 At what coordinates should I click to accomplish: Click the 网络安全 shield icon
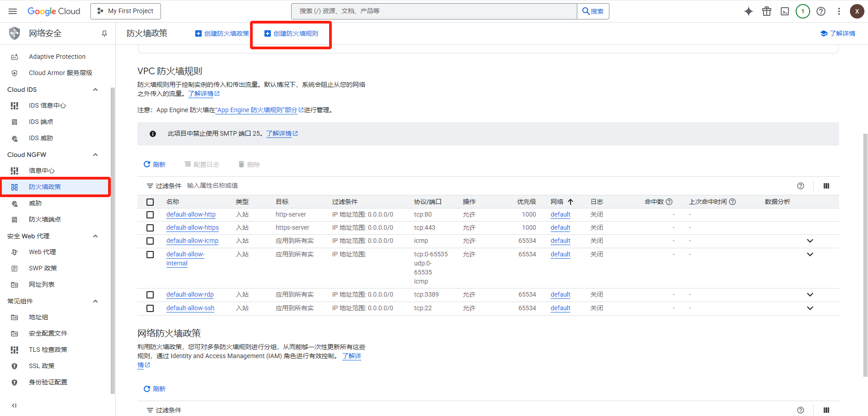pos(14,33)
